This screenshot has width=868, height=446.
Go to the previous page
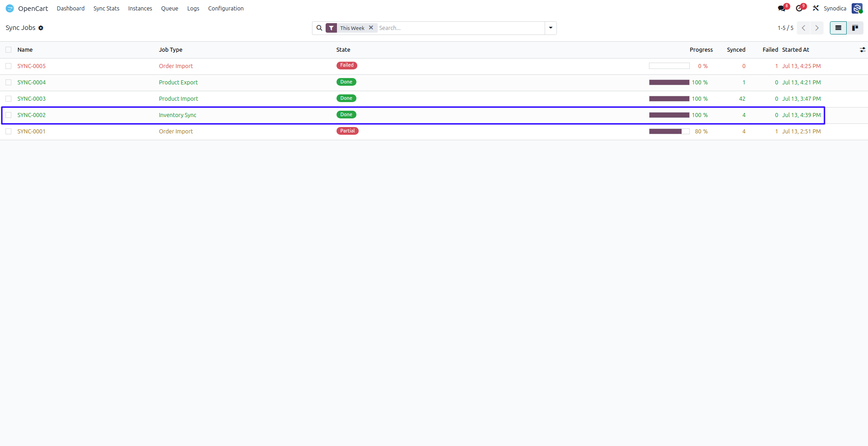(803, 28)
